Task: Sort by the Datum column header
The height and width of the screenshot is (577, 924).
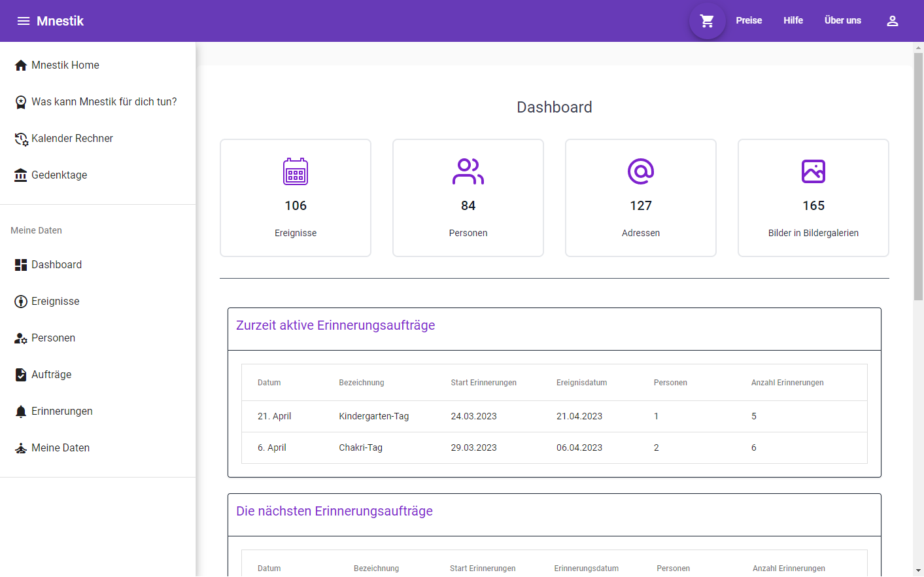Action: 269,383
